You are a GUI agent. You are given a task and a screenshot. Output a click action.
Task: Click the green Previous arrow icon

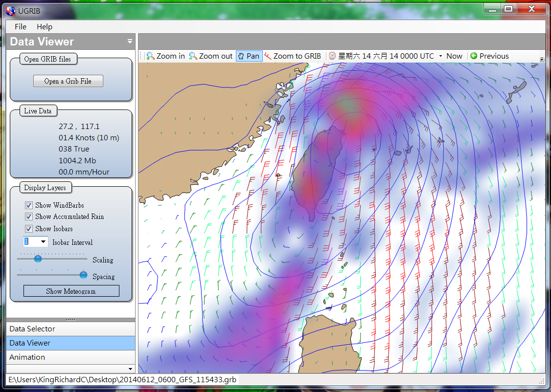coord(474,56)
